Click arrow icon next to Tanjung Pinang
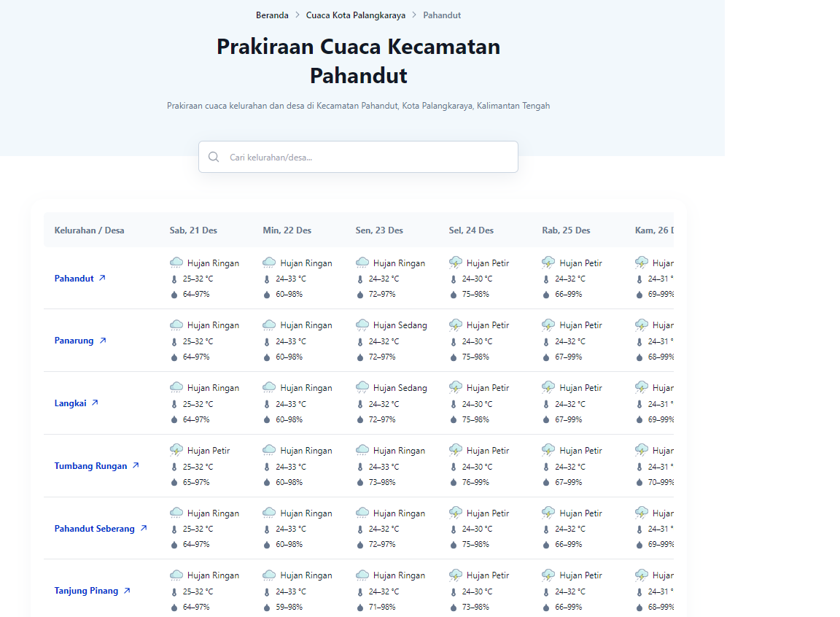 [127, 591]
